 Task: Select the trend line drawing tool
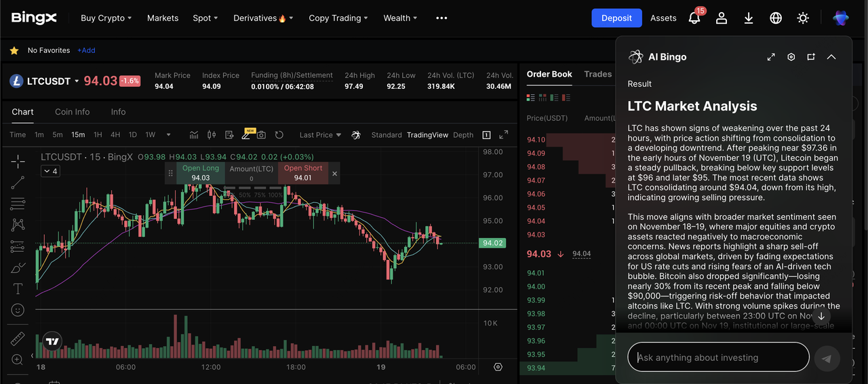(x=18, y=181)
